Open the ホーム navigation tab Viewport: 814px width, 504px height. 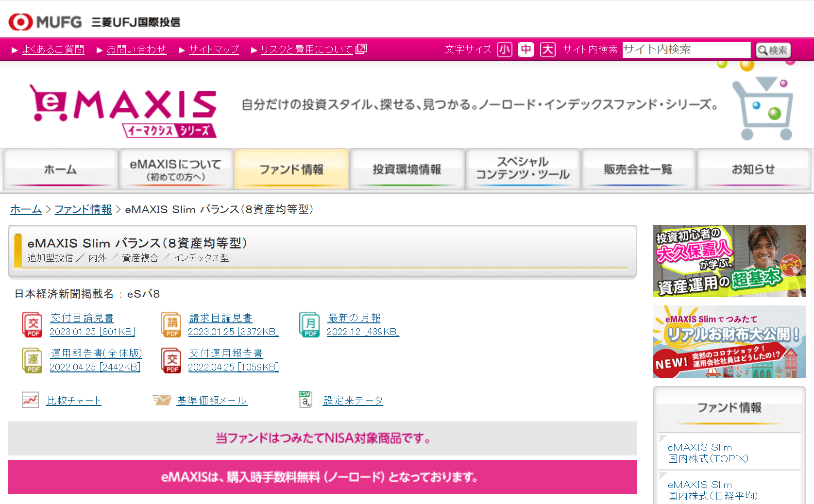[x=60, y=169]
